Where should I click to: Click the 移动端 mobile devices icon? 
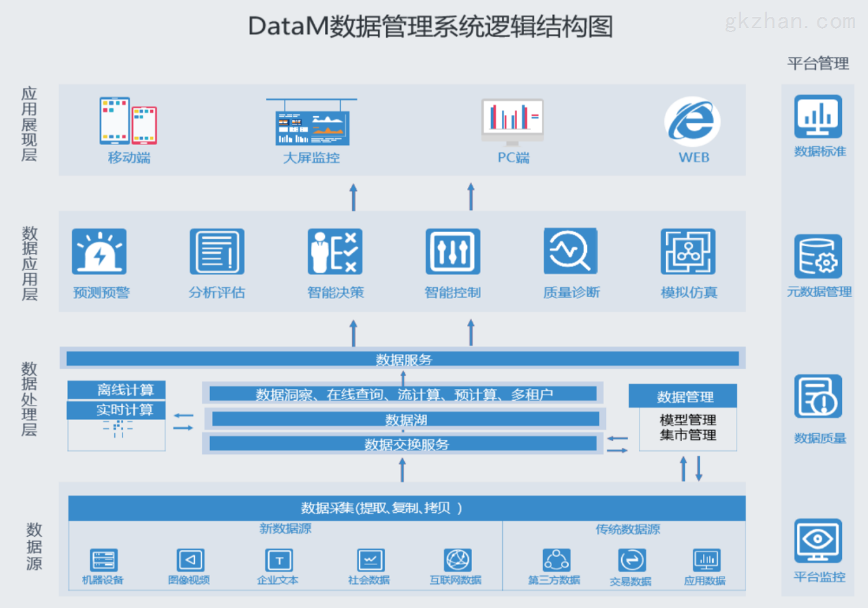point(127,121)
